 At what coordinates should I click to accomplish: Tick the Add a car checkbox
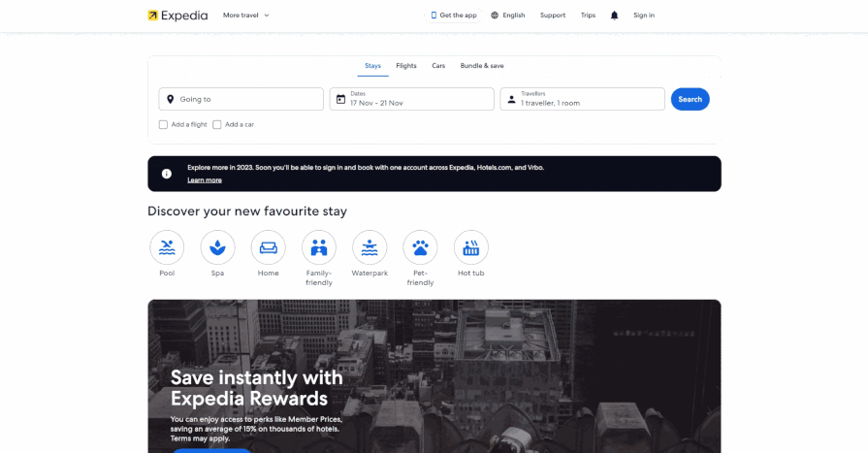tap(217, 124)
